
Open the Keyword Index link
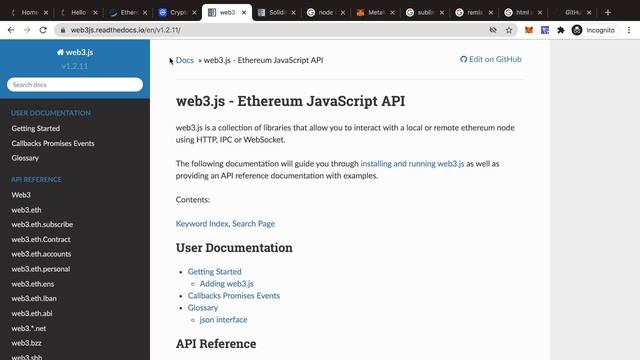tap(202, 223)
